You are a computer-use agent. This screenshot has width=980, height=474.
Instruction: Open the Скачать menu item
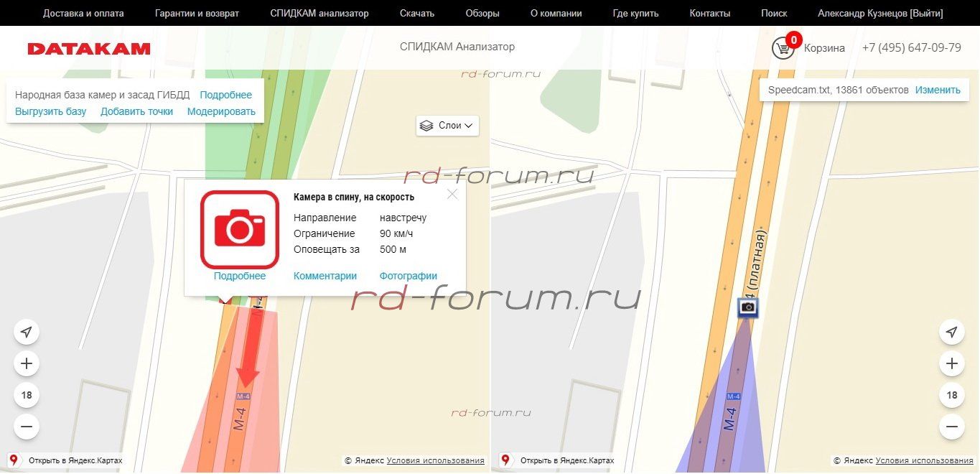coord(417,13)
